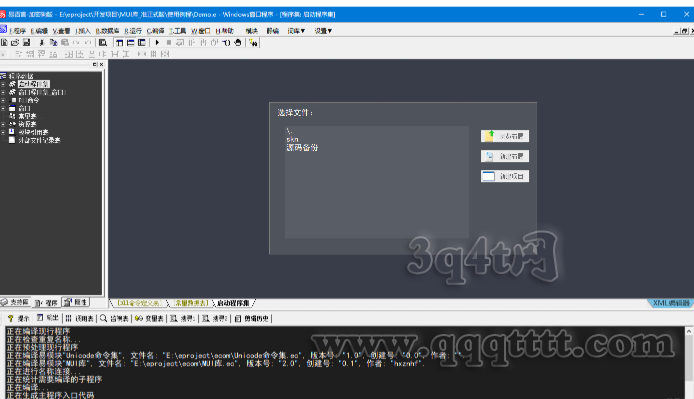Click the dialog button with window icon

505,176
